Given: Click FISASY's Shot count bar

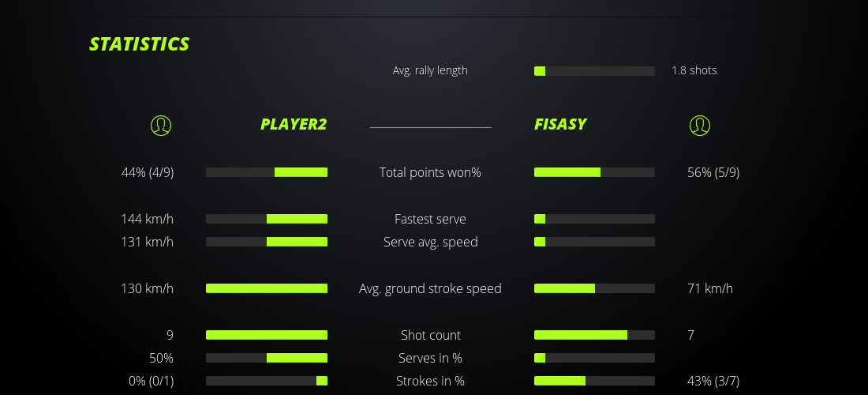Looking at the screenshot, I should pos(594,335).
